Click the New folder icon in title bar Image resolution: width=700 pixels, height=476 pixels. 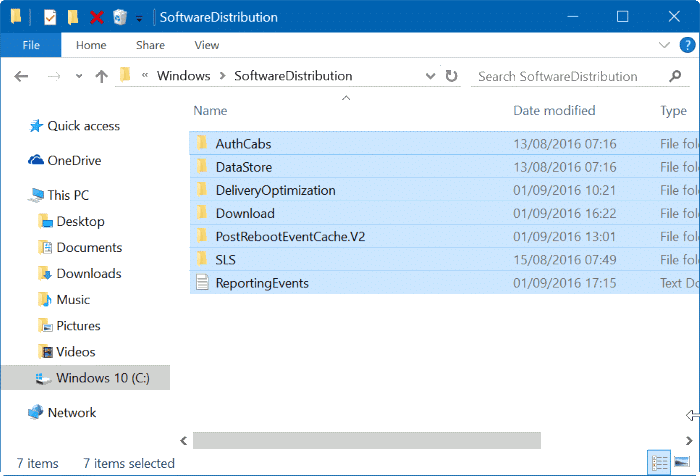click(x=72, y=17)
